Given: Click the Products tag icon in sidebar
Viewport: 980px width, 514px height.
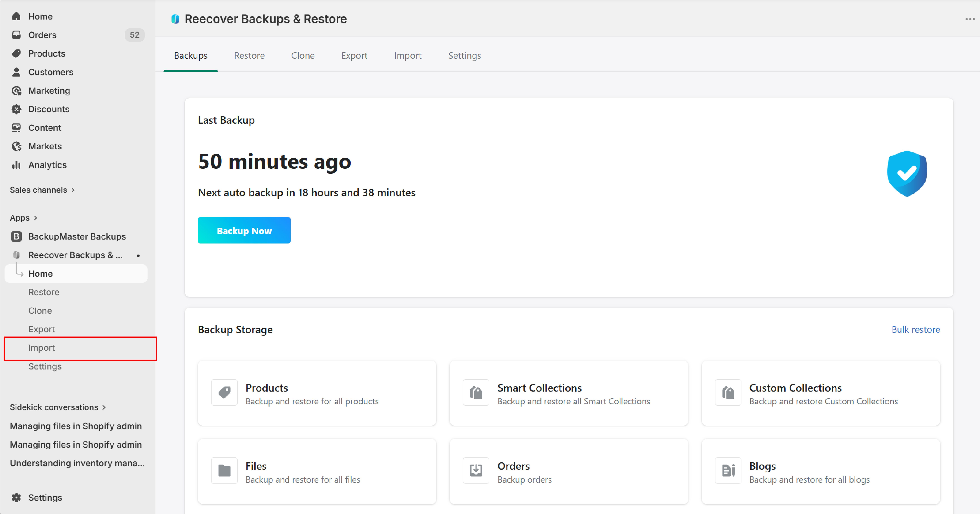Looking at the screenshot, I should click(x=16, y=54).
